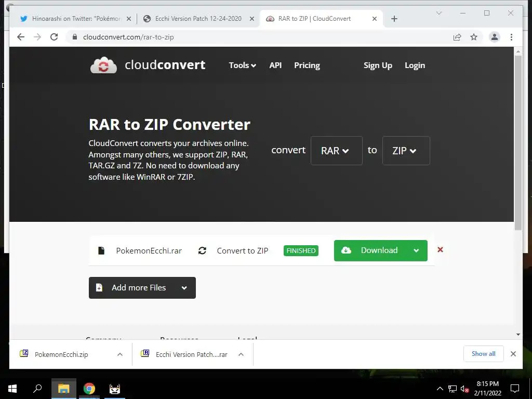Remove PokemonEcchi.rar with the red X
This screenshot has height=399, width=532.
click(441, 250)
